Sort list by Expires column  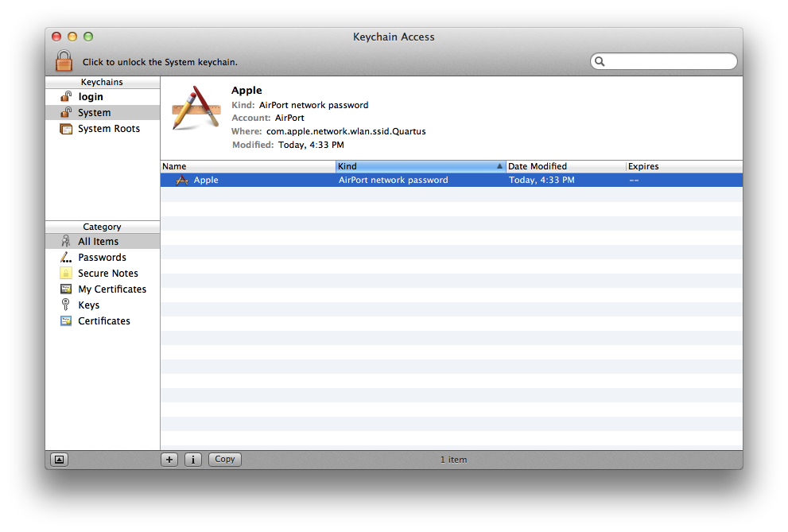click(x=684, y=166)
